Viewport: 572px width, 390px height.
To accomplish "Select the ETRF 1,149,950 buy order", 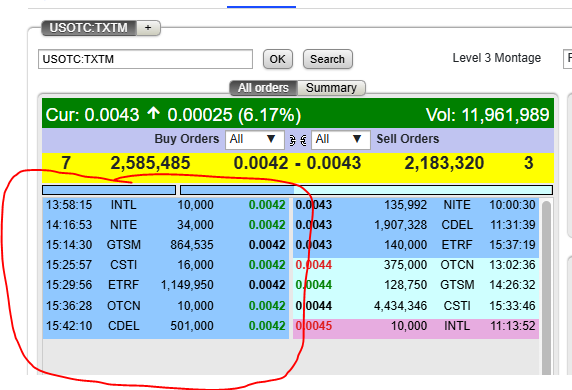I will [x=166, y=285].
